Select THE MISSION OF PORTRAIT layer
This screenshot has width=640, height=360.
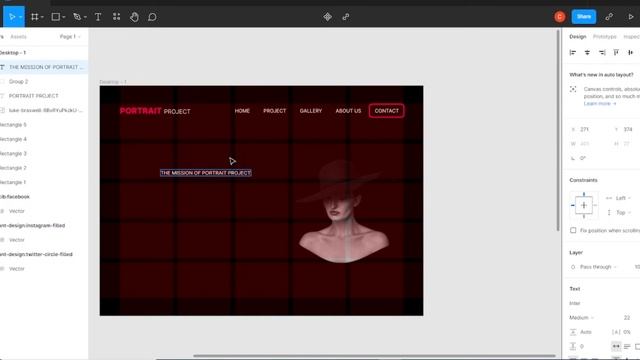pos(43,67)
